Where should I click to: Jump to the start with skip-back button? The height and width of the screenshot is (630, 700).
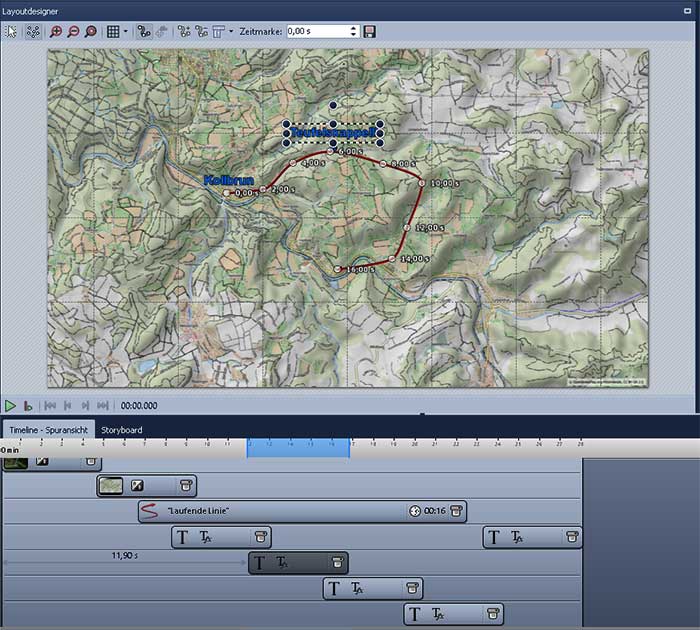[x=50, y=406]
